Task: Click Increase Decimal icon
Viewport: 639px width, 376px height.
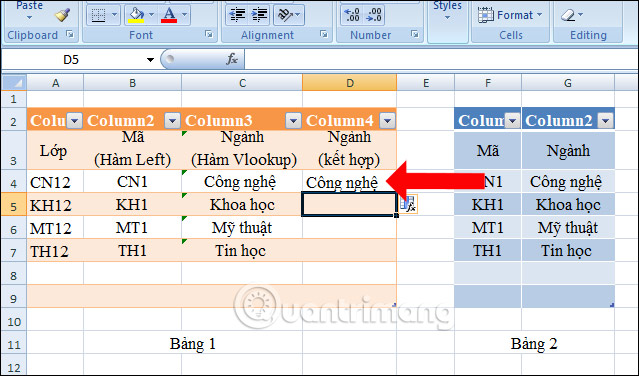Action: pos(352,15)
